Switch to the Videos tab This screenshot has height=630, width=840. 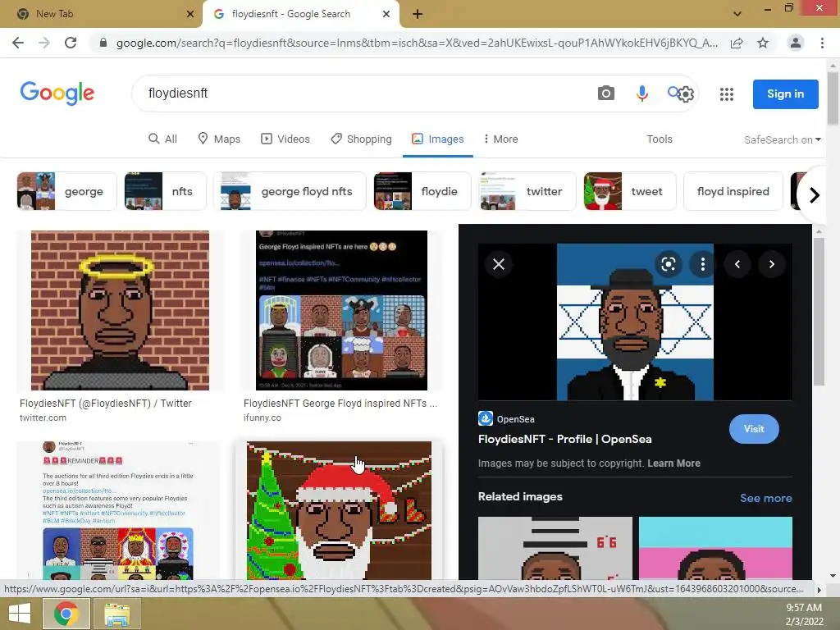coord(285,139)
